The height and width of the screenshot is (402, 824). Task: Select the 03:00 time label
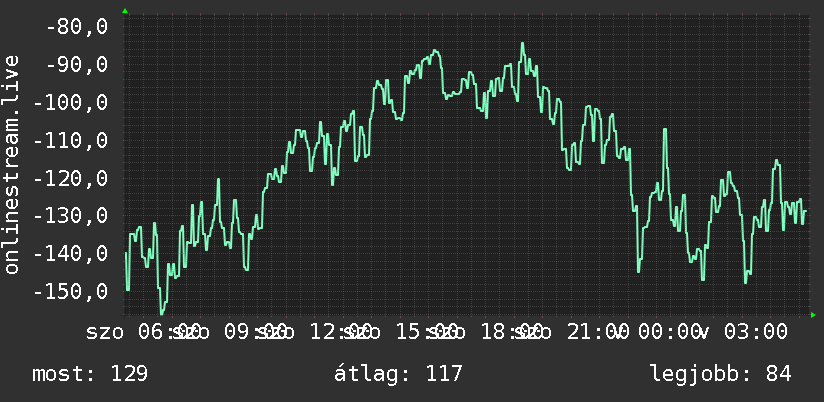[756, 332]
